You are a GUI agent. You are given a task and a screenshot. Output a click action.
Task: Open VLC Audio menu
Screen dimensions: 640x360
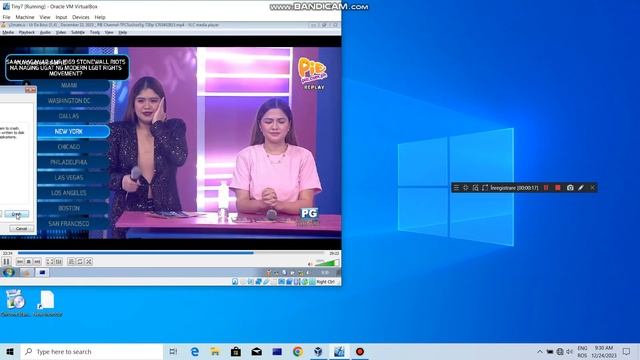(45, 32)
